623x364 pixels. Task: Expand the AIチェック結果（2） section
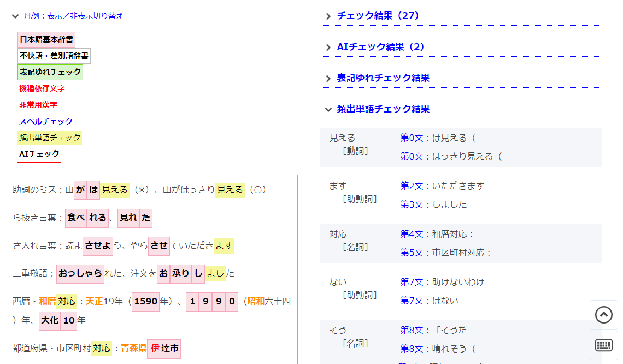click(380, 47)
